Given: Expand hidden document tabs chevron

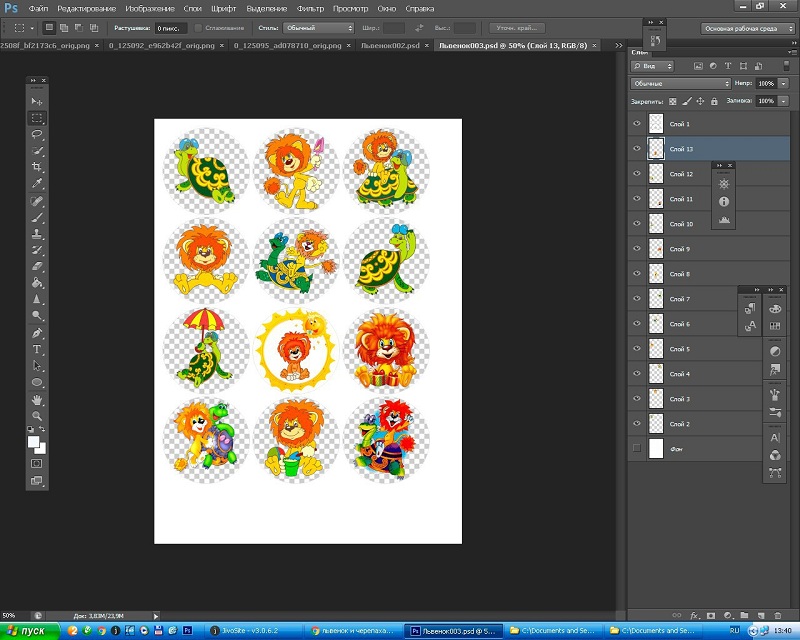Looking at the screenshot, I should [619, 45].
